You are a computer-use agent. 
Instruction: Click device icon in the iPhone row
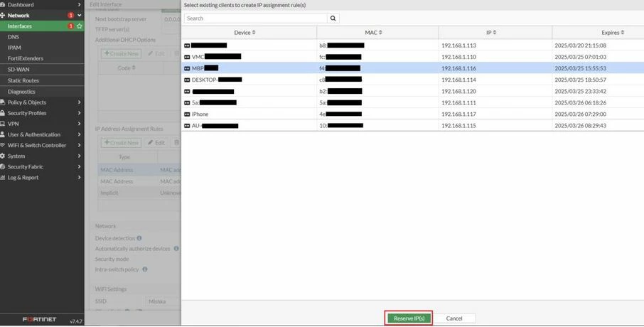187,114
